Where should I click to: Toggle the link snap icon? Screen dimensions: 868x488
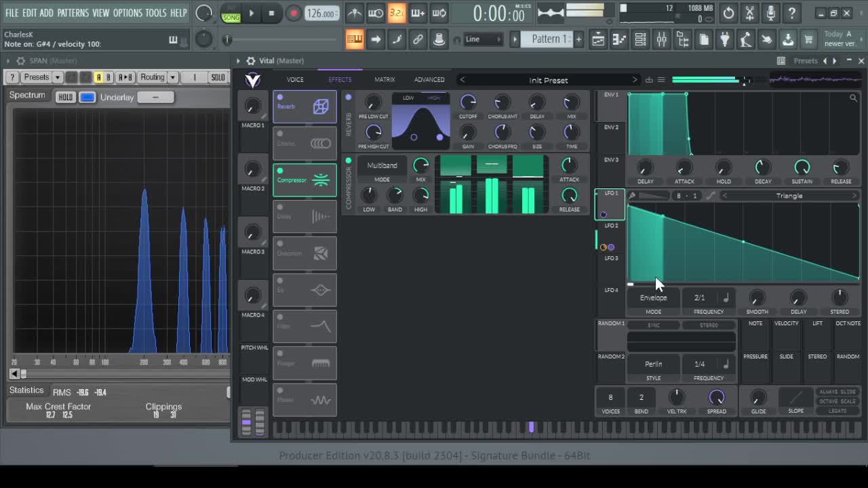(x=418, y=39)
